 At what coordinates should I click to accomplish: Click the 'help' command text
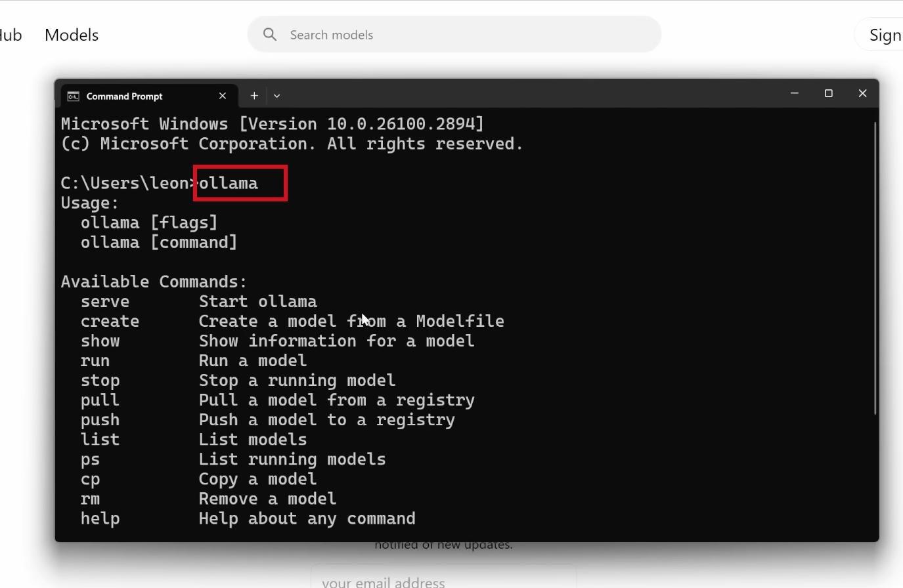click(x=100, y=519)
